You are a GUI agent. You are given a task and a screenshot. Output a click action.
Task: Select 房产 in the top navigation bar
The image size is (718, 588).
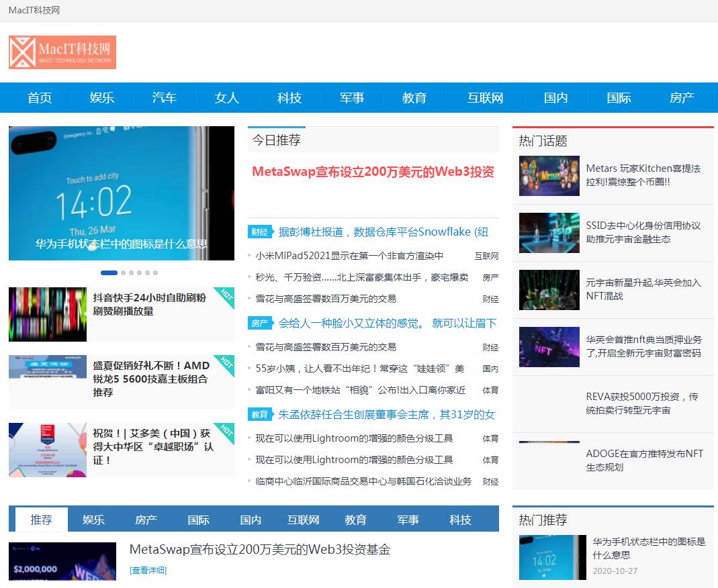coord(682,97)
